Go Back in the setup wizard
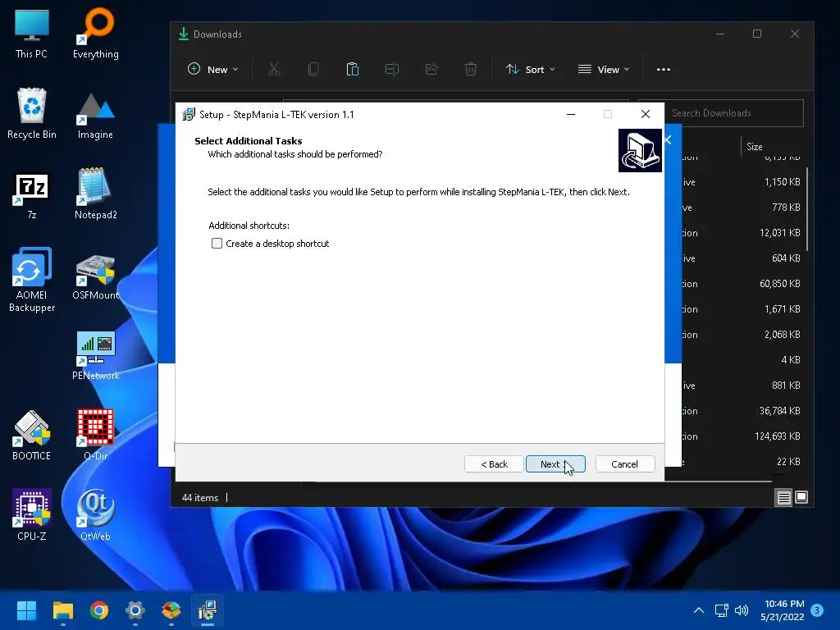The width and height of the screenshot is (840, 630). pyautogui.click(x=494, y=464)
